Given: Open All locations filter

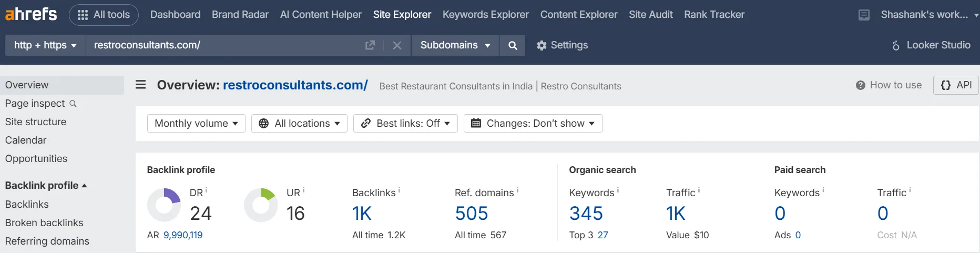Looking at the screenshot, I should [299, 123].
